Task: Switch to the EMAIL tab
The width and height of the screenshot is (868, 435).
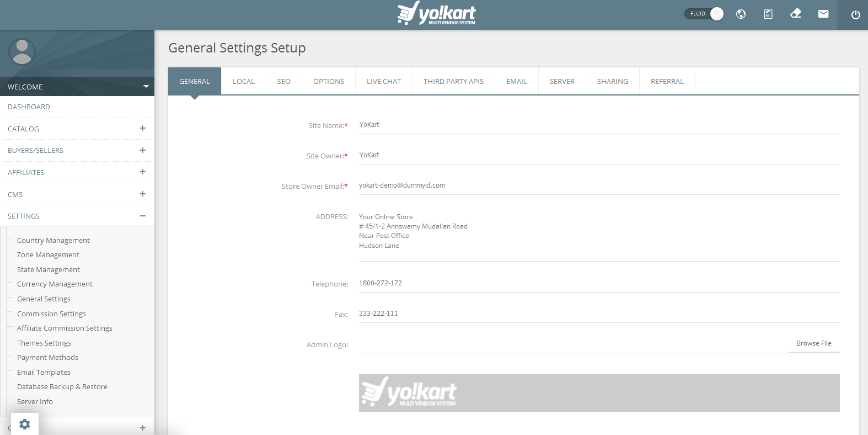Action: point(517,81)
